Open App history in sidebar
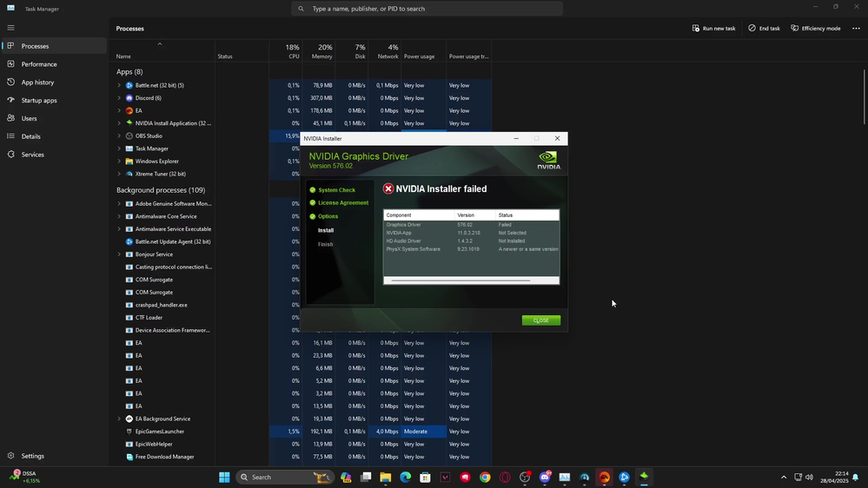Screen dimensions: 868x488 (54, 82)
